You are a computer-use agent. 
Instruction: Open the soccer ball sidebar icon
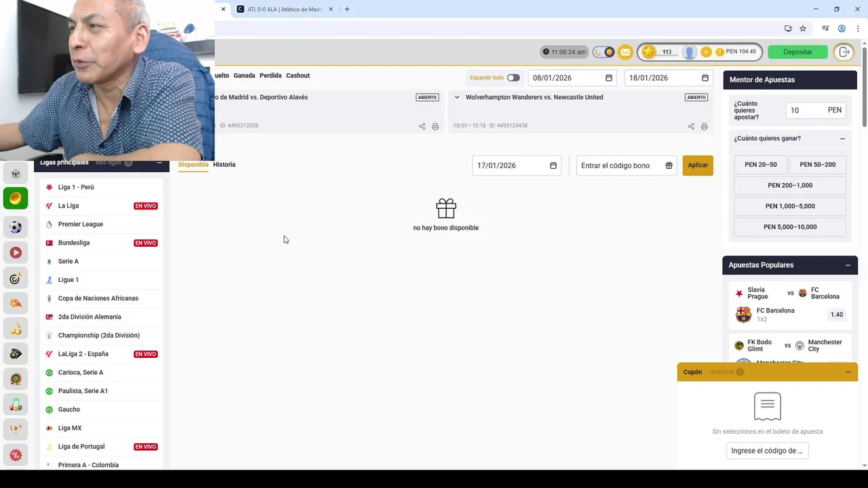click(16, 227)
